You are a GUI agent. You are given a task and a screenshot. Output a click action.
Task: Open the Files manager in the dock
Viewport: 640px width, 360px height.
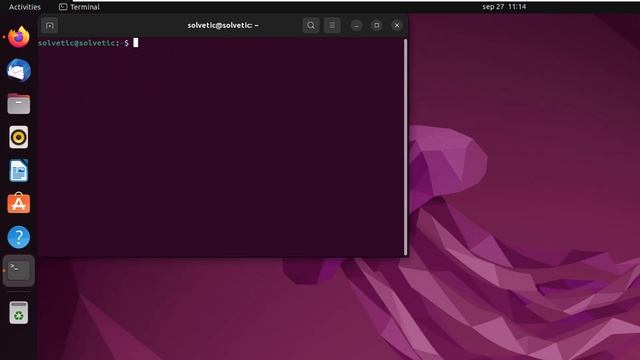[19, 104]
